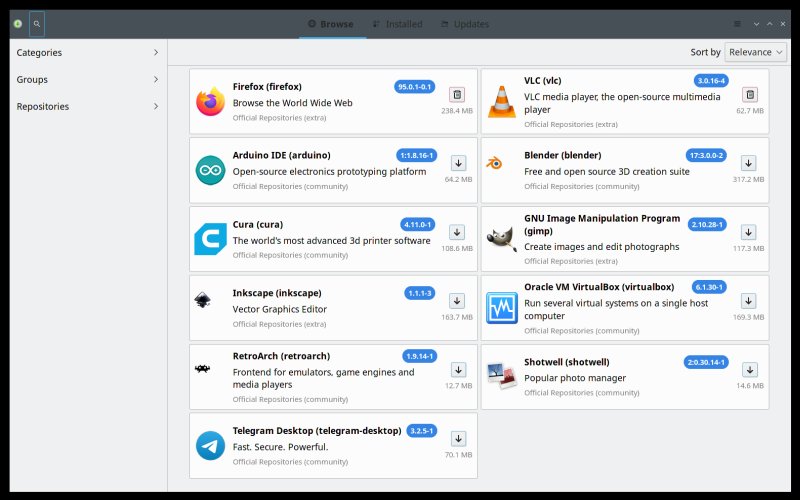Click Inkscape version badge 1.1.1-3
The height and width of the screenshot is (500, 800).
click(419, 293)
